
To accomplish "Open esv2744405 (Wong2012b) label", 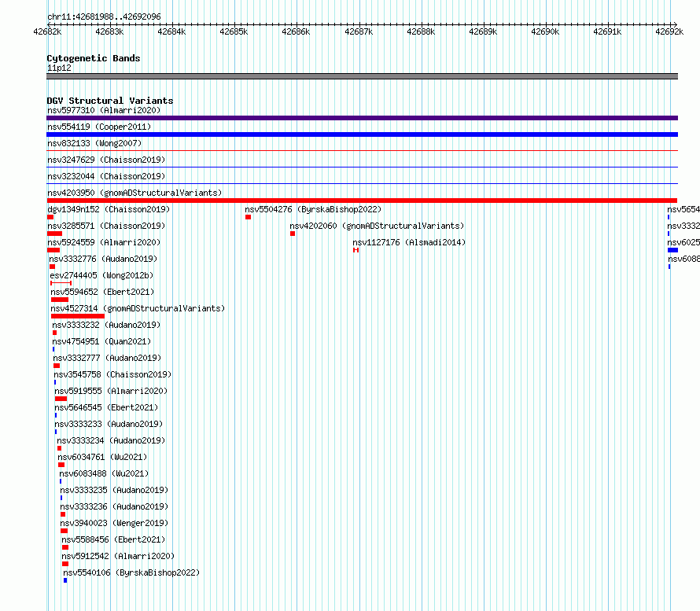I will point(101,275).
